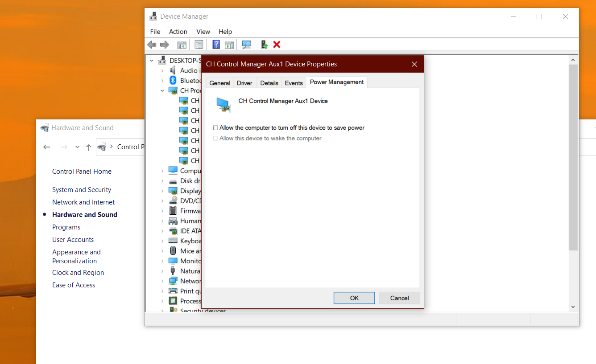
Task: Open Appearance and Personalization link
Action: click(76, 257)
